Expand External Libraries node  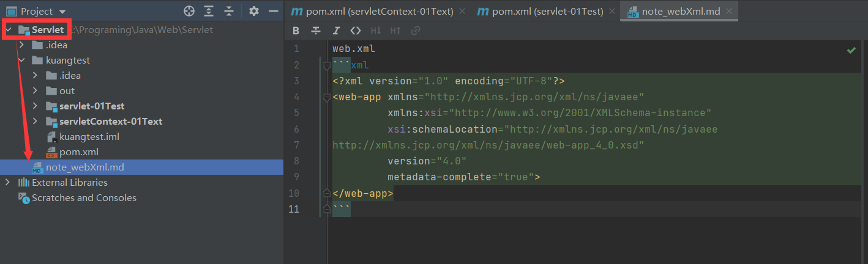coord(7,183)
